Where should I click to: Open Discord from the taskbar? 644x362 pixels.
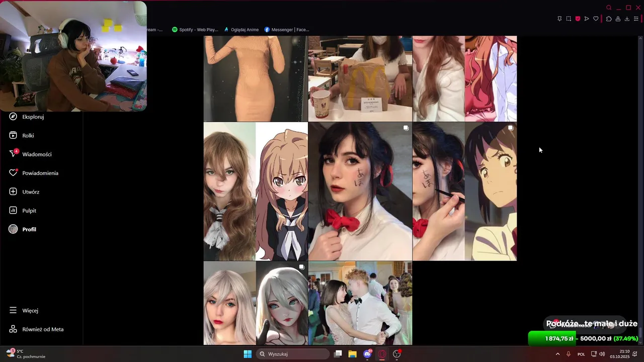click(x=367, y=354)
